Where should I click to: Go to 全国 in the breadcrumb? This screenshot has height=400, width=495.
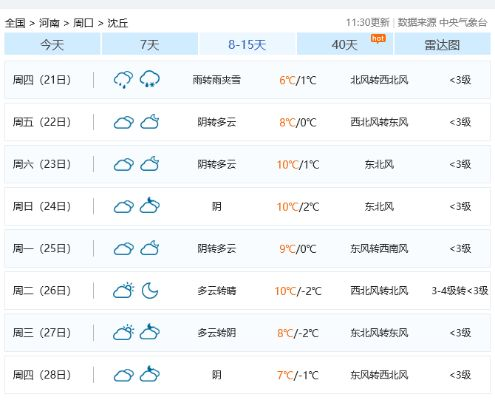[x=15, y=23]
